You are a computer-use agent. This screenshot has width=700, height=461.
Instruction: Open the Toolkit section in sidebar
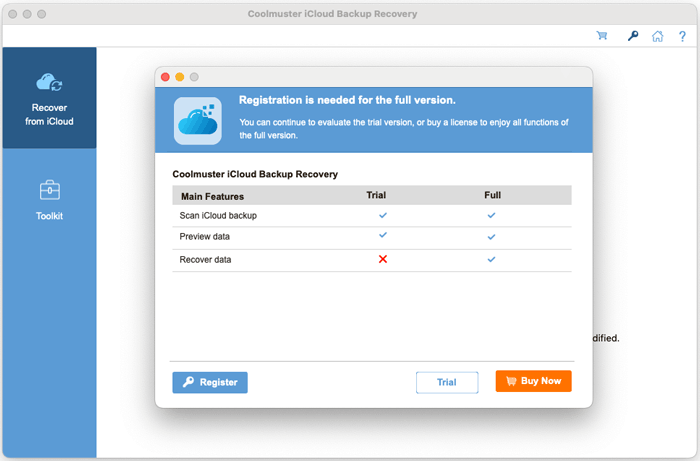click(x=49, y=201)
